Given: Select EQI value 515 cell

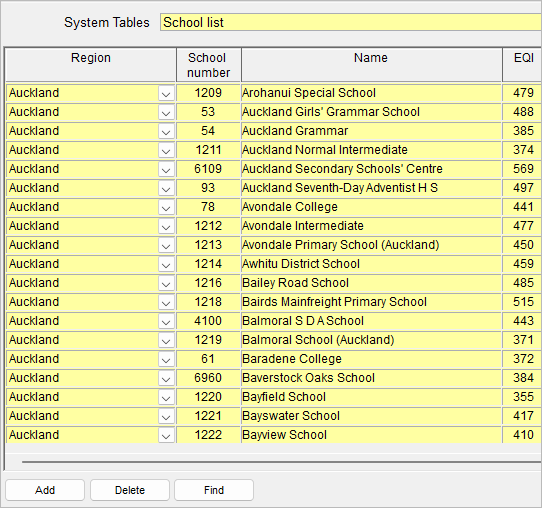Looking at the screenshot, I should click(x=522, y=302).
